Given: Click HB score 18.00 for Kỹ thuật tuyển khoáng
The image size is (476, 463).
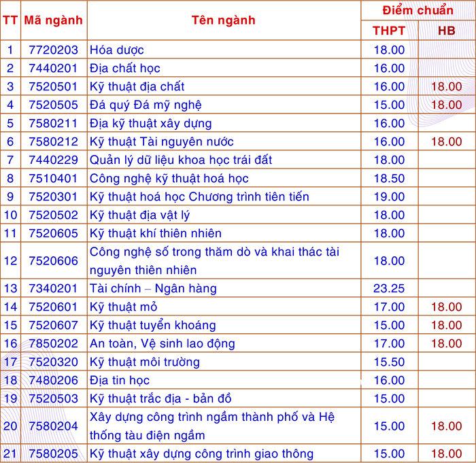Looking at the screenshot, I should pyautogui.click(x=447, y=326).
